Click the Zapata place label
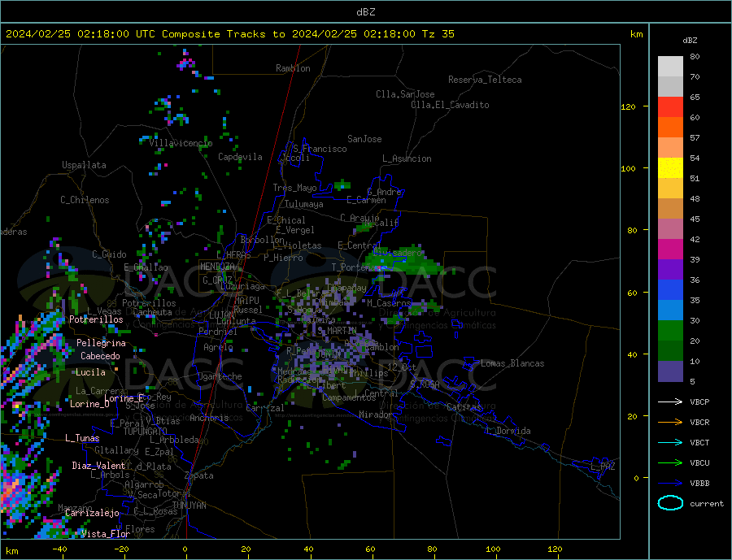The height and width of the screenshot is (560, 732). tap(199, 476)
